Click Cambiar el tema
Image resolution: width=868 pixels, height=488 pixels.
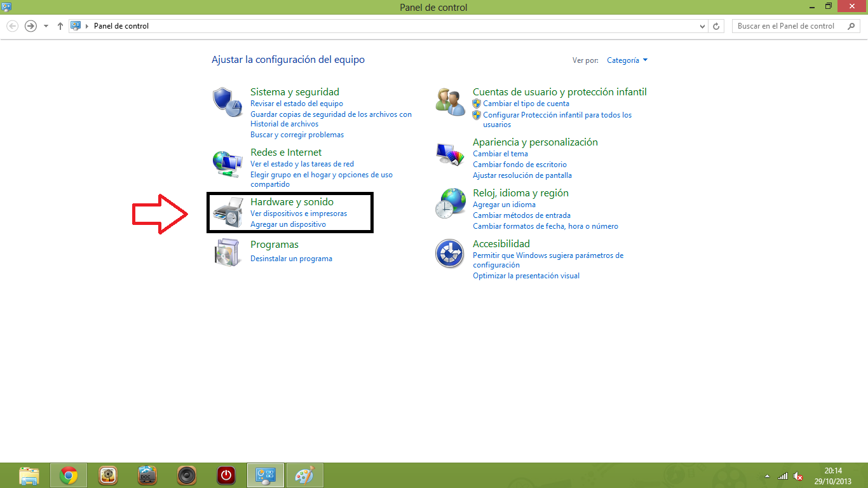(500, 154)
